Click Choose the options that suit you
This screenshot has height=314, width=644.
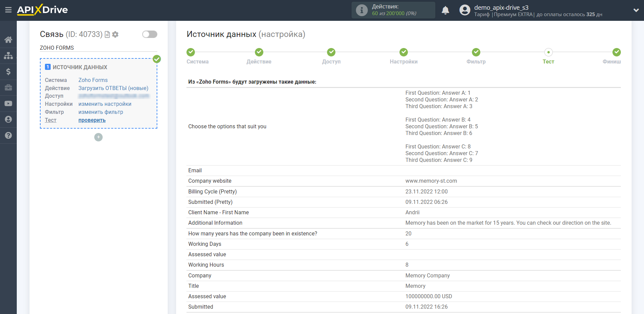[227, 126]
